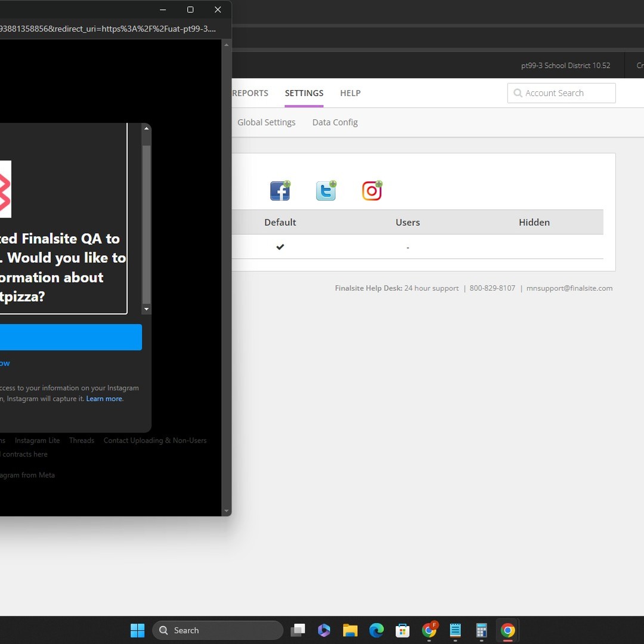Viewport: 644px width, 644px height.
Task: Open the Instagram Lite footer link
Action: (x=38, y=440)
